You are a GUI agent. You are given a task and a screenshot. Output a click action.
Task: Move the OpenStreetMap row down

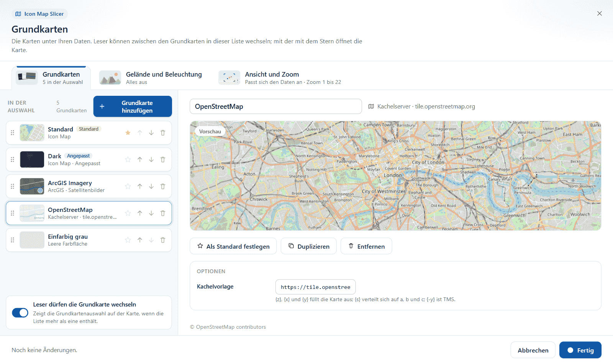(151, 213)
